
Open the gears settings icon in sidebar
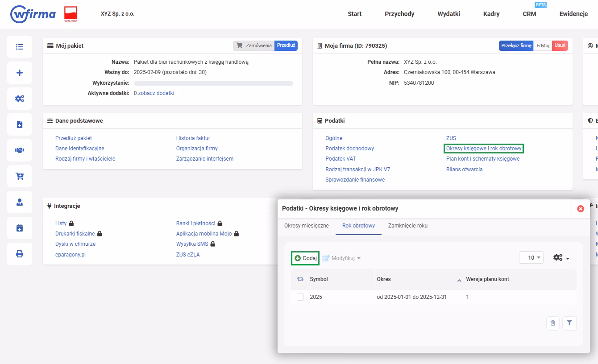pyautogui.click(x=20, y=99)
